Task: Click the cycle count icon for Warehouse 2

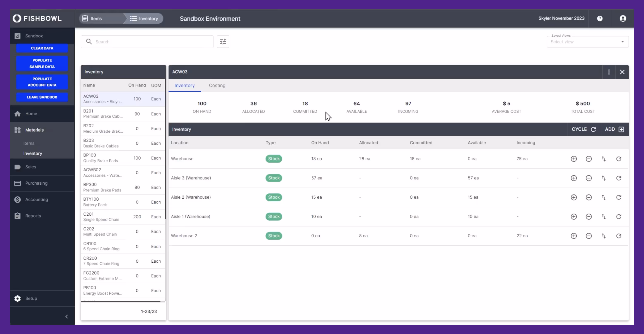Action: [619, 236]
